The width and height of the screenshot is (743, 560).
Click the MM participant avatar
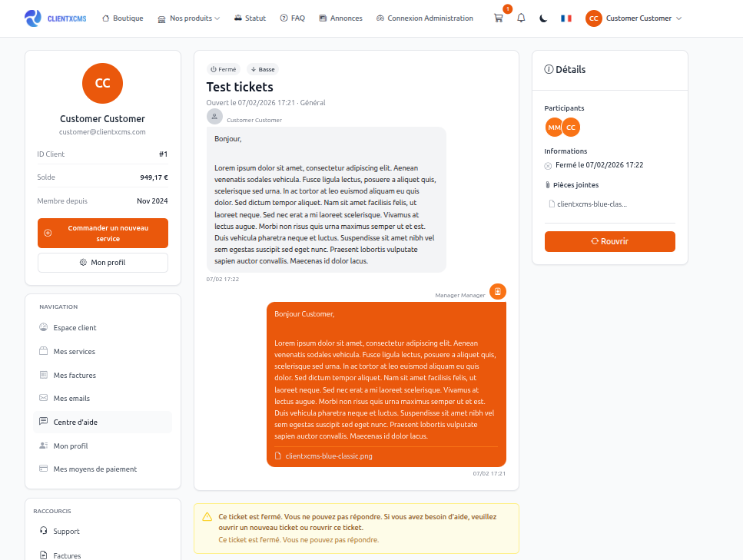pyautogui.click(x=553, y=127)
